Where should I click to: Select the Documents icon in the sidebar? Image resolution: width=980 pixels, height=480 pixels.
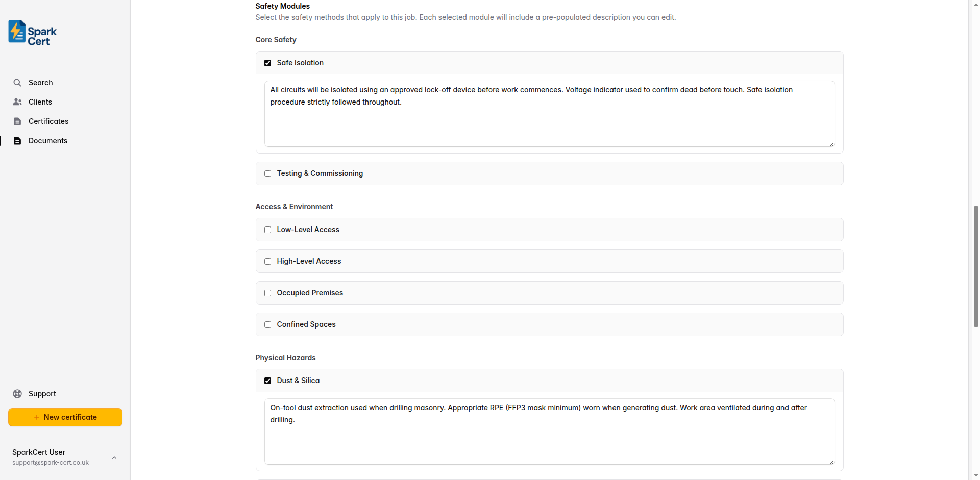pyautogui.click(x=17, y=140)
